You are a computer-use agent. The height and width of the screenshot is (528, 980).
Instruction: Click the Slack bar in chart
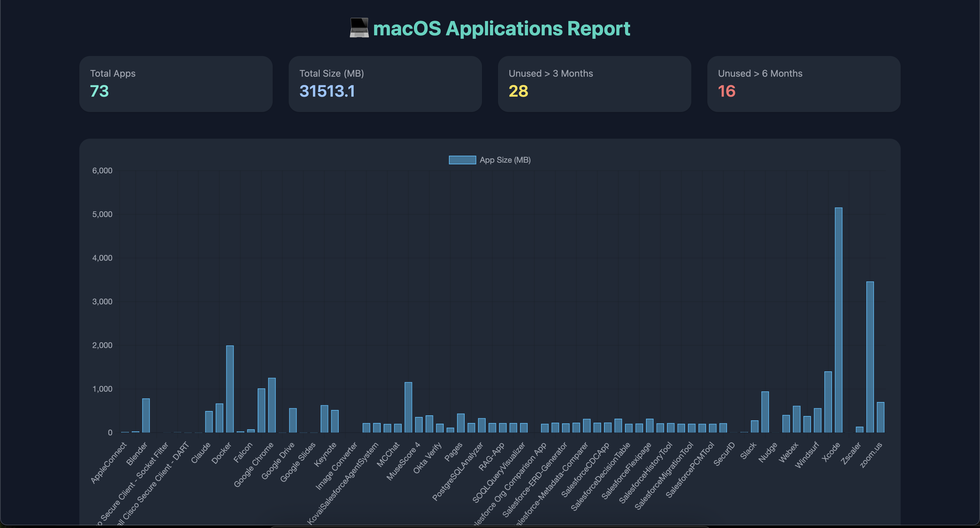(754, 426)
